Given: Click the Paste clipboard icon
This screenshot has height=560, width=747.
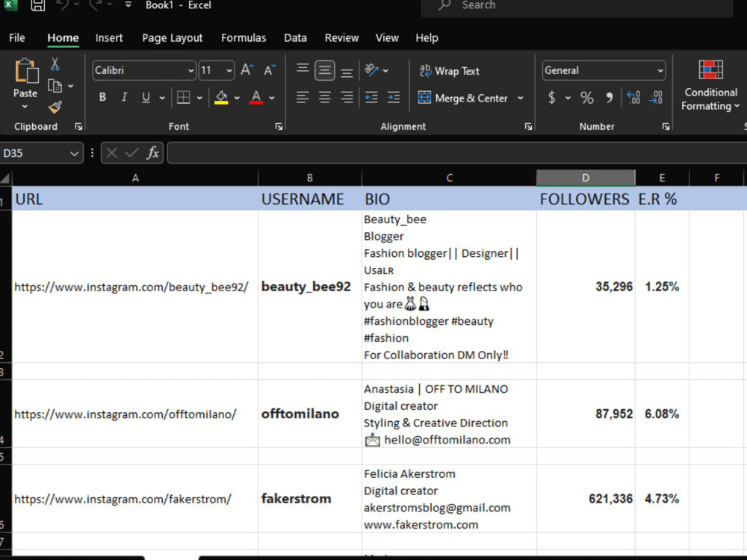Looking at the screenshot, I should [25, 71].
